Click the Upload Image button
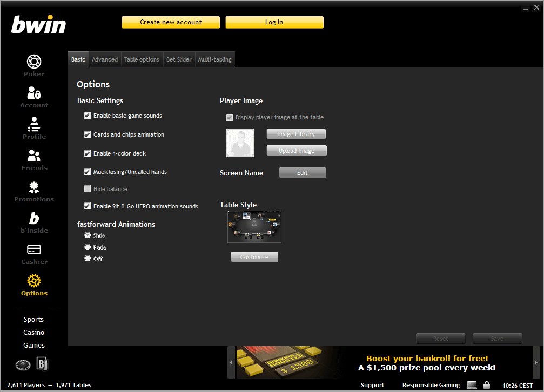This screenshot has width=544, height=392. [x=296, y=151]
